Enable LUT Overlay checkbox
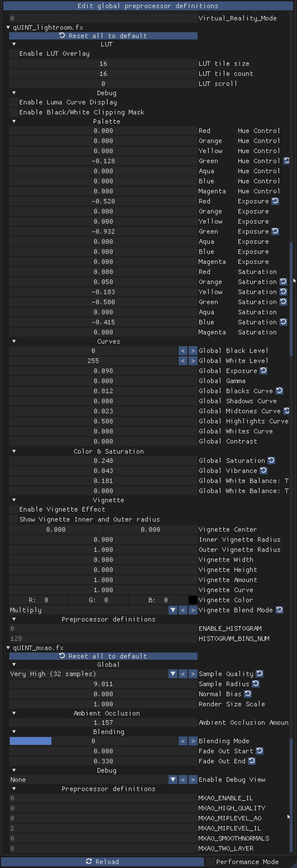This screenshot has width=297, height=868. pyautogui.click(x=13, y=53)
